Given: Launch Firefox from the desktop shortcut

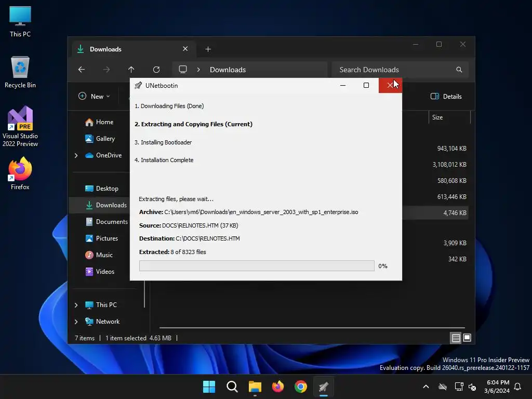Looking at the screenshot, I should (x=20, y=174).
